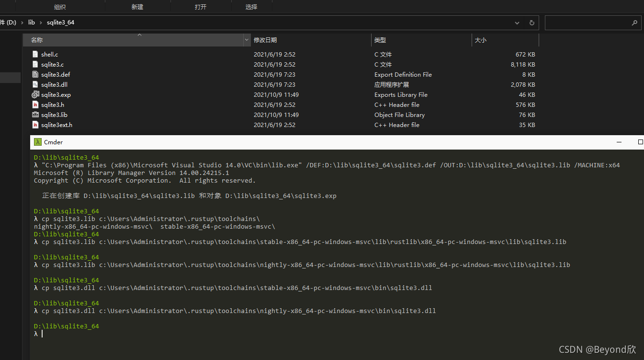This screenshot has height=360, width=644.
Task: Click the search magnifier icon
Action: click(x=635, y=23)
